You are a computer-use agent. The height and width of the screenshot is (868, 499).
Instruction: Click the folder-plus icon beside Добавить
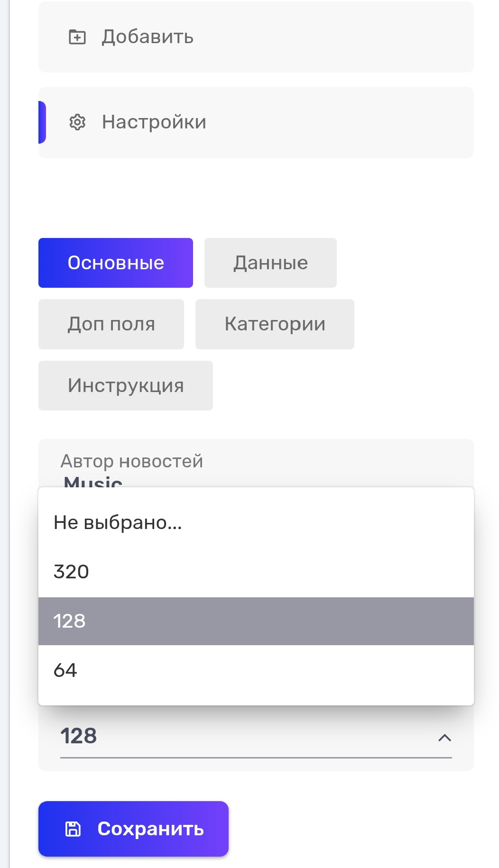click(77, 37)
